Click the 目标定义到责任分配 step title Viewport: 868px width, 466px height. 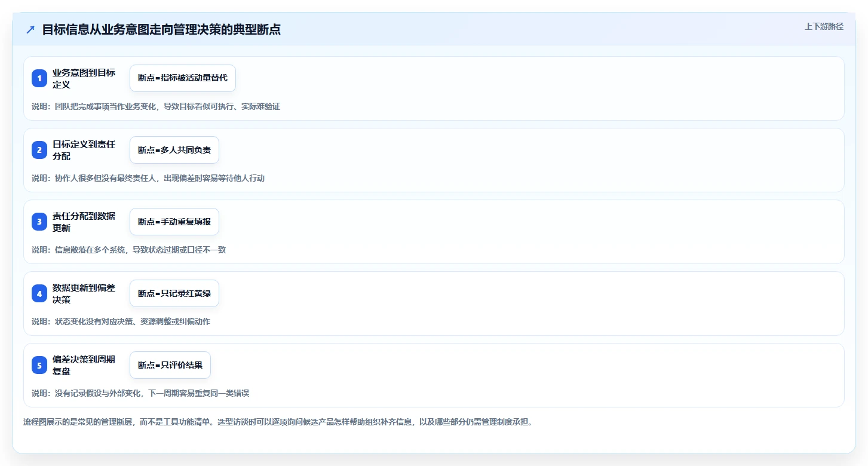pyautogui.click(x=84, y=150)
